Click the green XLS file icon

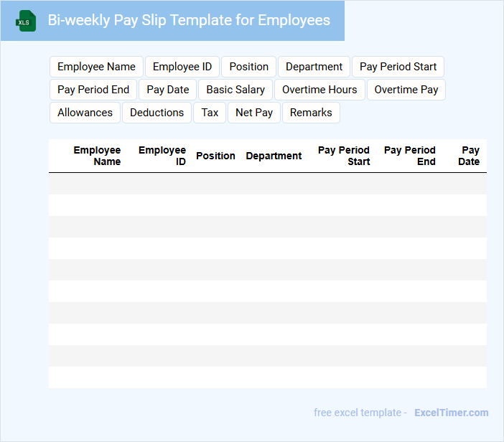click(x=26, y=21)
